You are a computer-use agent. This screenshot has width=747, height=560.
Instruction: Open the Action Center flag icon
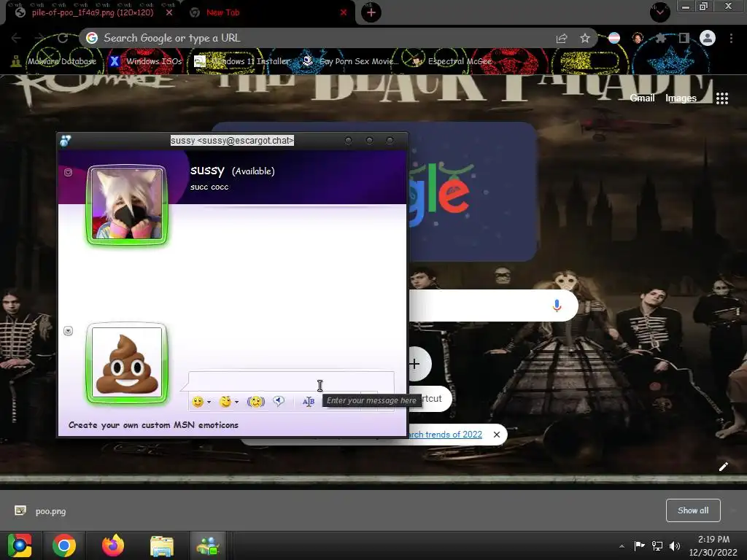[639, 545]
